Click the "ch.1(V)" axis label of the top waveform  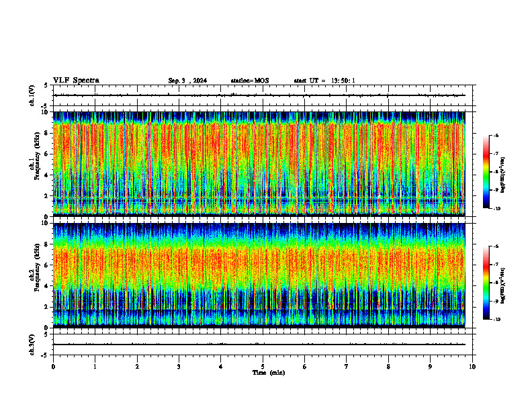tap(32, 95)
